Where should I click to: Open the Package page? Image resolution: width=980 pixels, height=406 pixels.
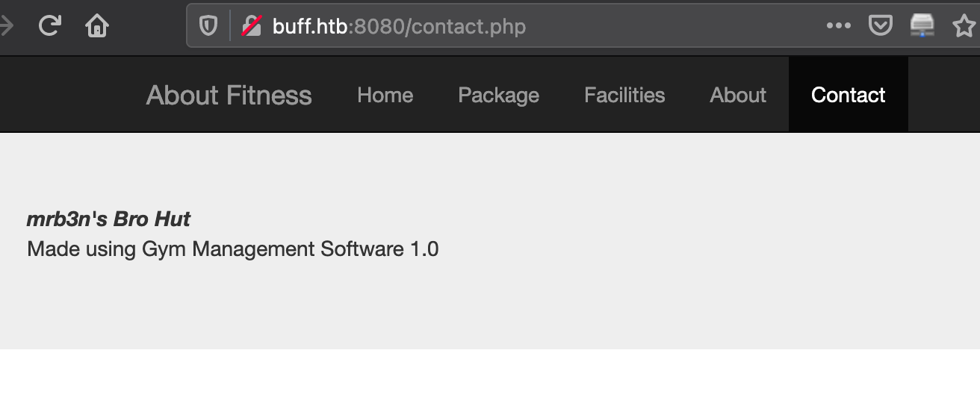coord(499,95)
